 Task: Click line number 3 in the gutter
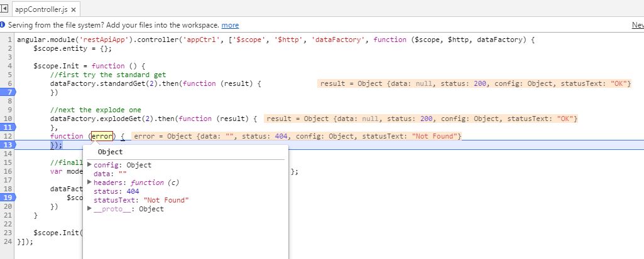pos(8,57)
